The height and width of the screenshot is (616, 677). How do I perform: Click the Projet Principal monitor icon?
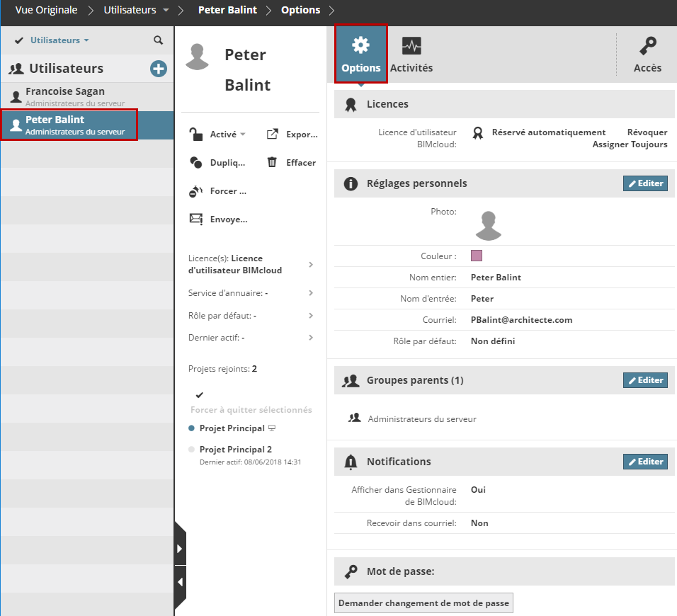click(271, 428)
